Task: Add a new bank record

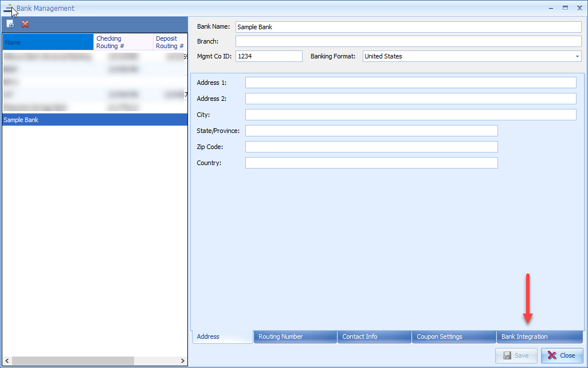Action: [x=9, y=24]
